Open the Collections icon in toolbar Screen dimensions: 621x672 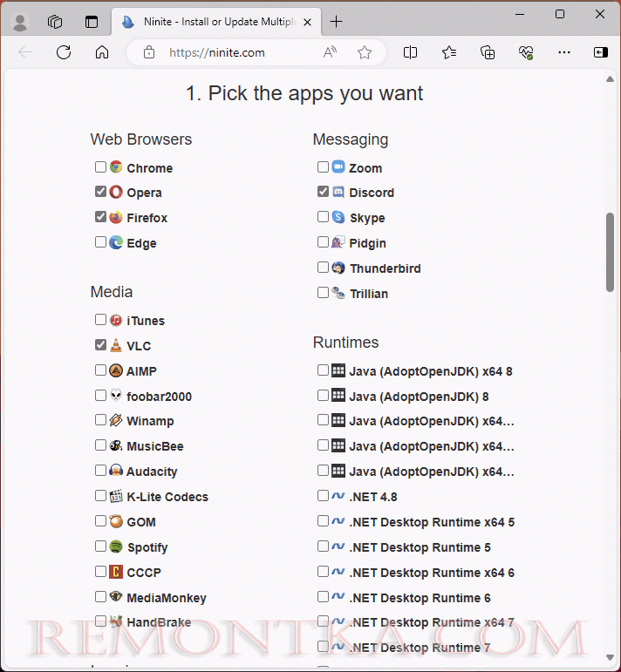click(488, 52)
